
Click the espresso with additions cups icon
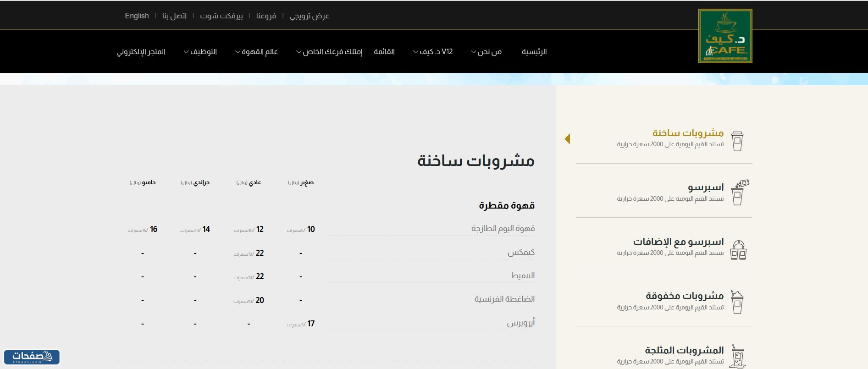[x=738, y=250]
